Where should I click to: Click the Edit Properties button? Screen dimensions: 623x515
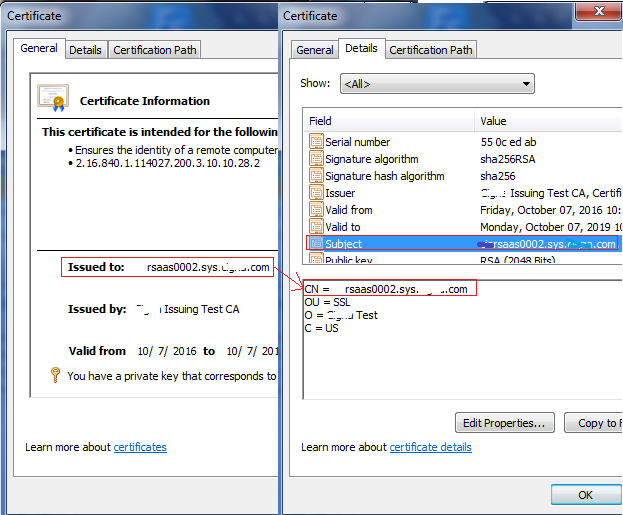(x=504, y=423)
